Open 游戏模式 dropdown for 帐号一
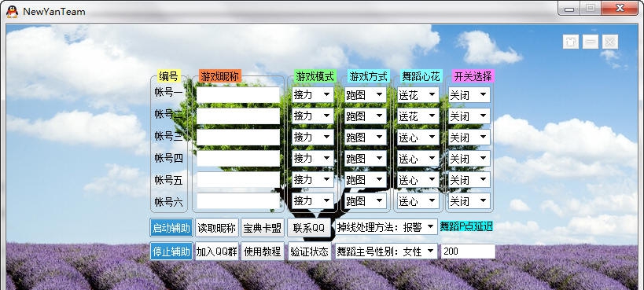Image resolution: width=644 pixels, height=290 pixels. pyautogui.click(x=312, y=94)
